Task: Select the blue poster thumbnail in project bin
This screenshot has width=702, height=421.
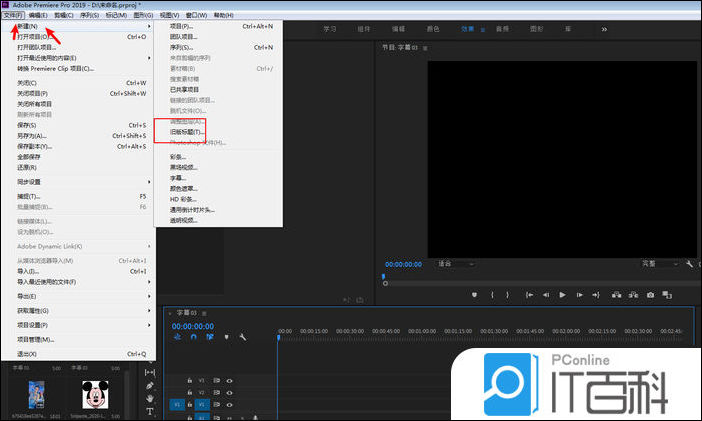Action: pyautogui.click(x=36, y=395)
